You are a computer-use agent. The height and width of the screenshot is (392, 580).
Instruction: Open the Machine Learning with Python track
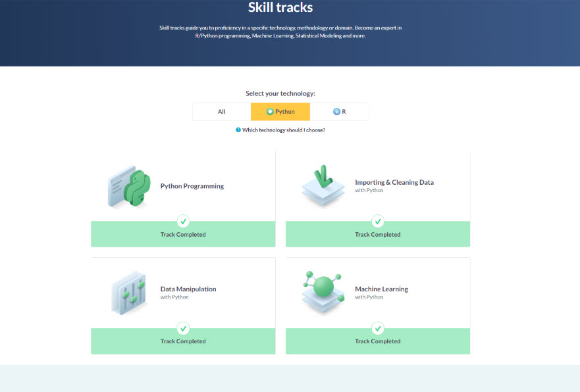click(x=381, y=288)
